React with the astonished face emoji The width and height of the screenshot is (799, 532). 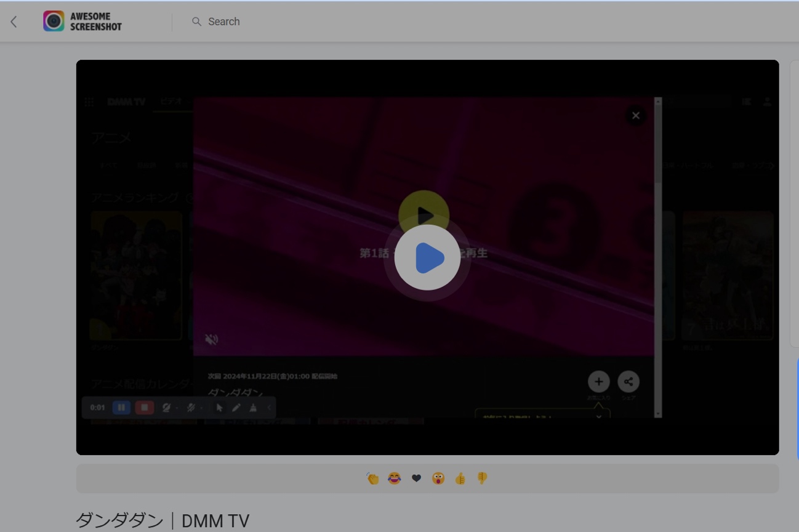click(438, 478)
